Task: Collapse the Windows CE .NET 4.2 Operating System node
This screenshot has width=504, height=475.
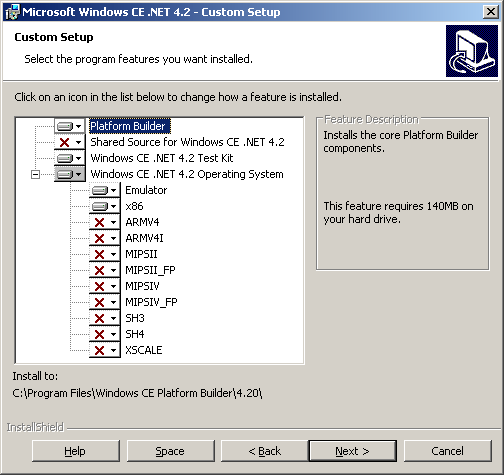Action: tap(35, 174)
